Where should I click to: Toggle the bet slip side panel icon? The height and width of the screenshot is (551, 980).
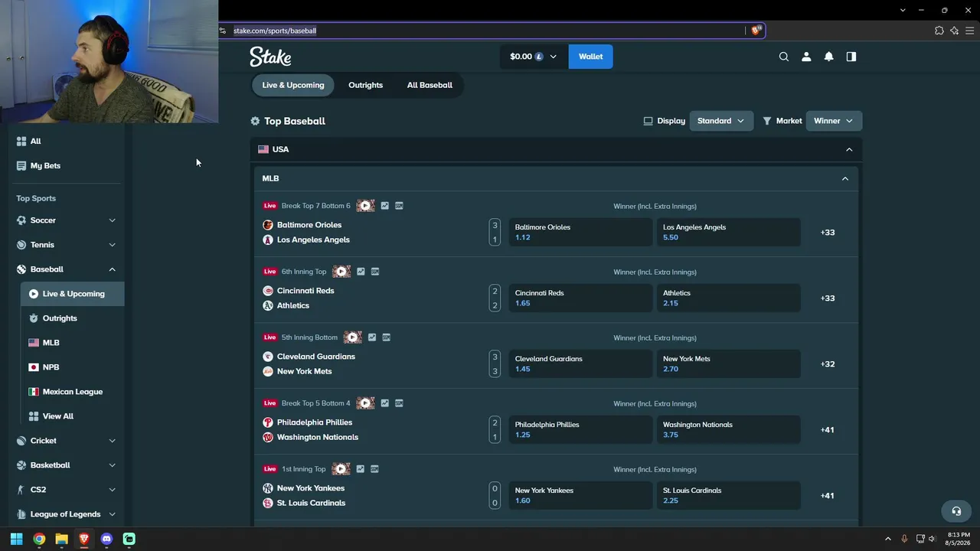[x=851, y=57]
